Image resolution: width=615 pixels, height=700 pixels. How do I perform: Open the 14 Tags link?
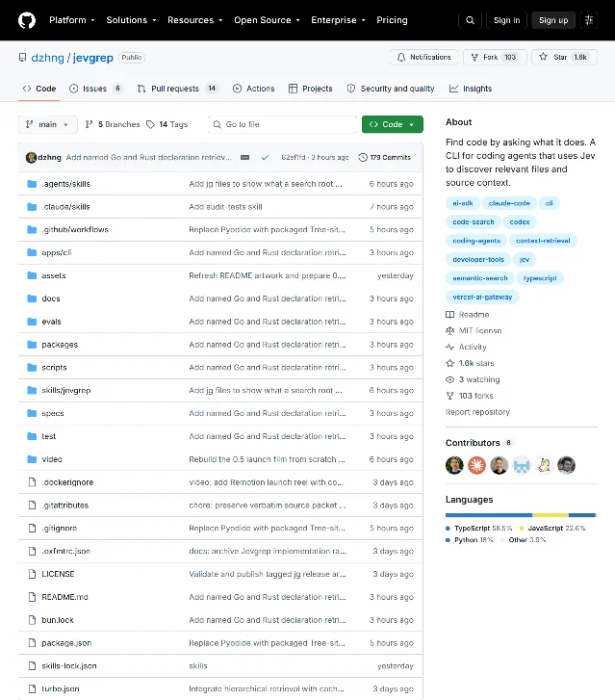pos(167,124)
